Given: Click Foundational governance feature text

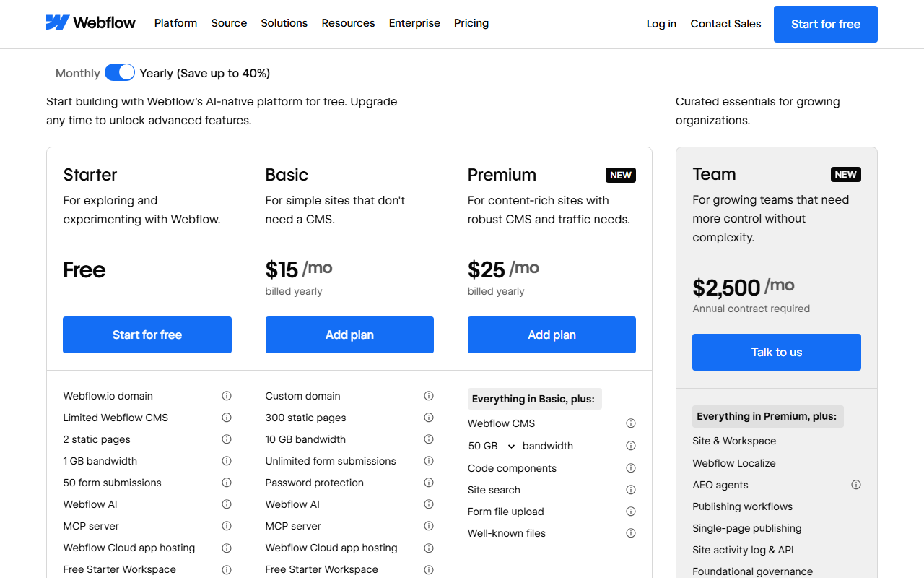Looking at the screenshot, I should point(753,571).
